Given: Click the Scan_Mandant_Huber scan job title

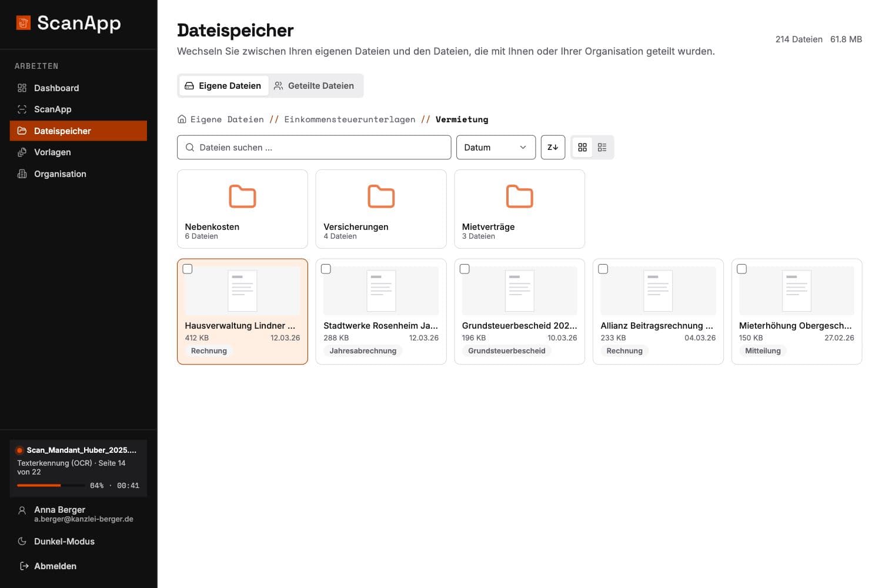Looking at the screenshot, I should tap(81, 450).
